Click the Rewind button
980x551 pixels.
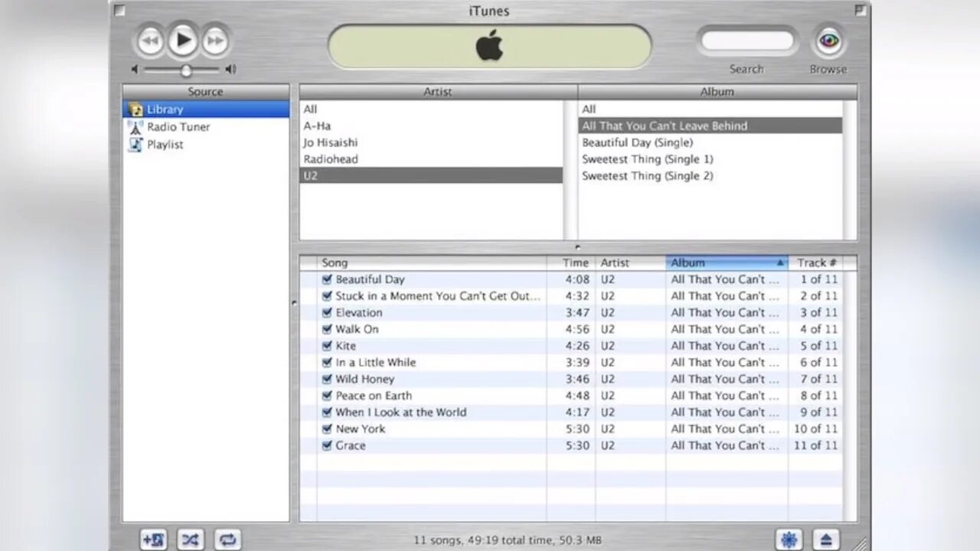(151, 41)
